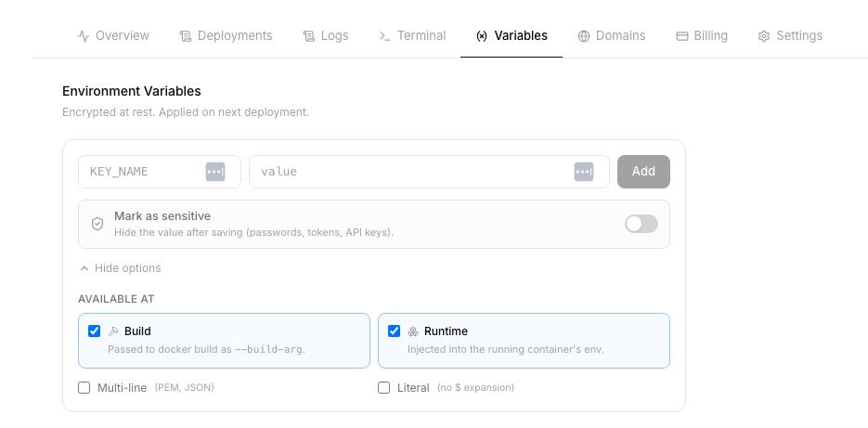Open the Logs tab

coord(326,36)
